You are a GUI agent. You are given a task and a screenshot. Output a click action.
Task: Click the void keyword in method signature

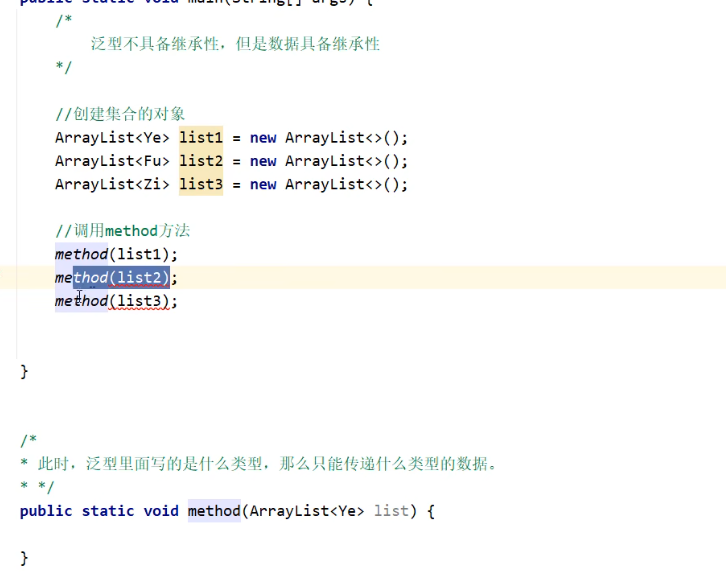tap(160, 511)
